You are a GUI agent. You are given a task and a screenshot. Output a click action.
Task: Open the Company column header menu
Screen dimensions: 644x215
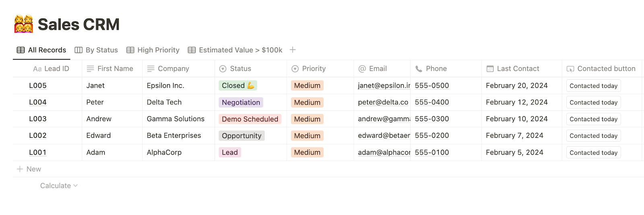(x=173, y=69)
